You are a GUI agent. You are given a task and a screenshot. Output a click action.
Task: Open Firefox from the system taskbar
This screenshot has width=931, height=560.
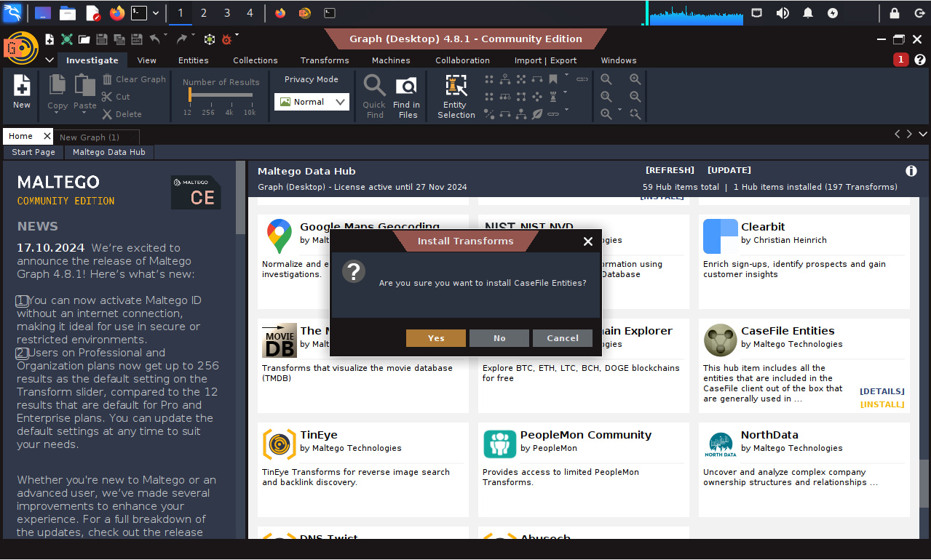116,13
